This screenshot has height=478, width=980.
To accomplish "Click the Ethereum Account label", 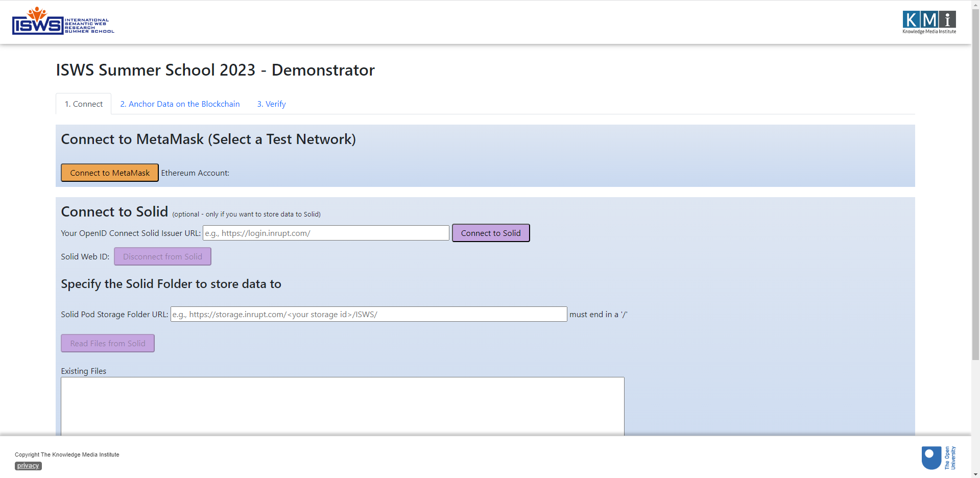I will (x=195, y=173).
